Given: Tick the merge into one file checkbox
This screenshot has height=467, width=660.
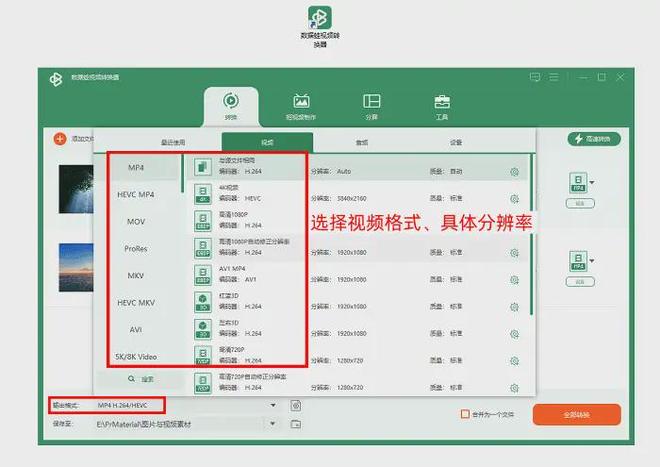Looking at the screenshot, I should tap(465, 414).
